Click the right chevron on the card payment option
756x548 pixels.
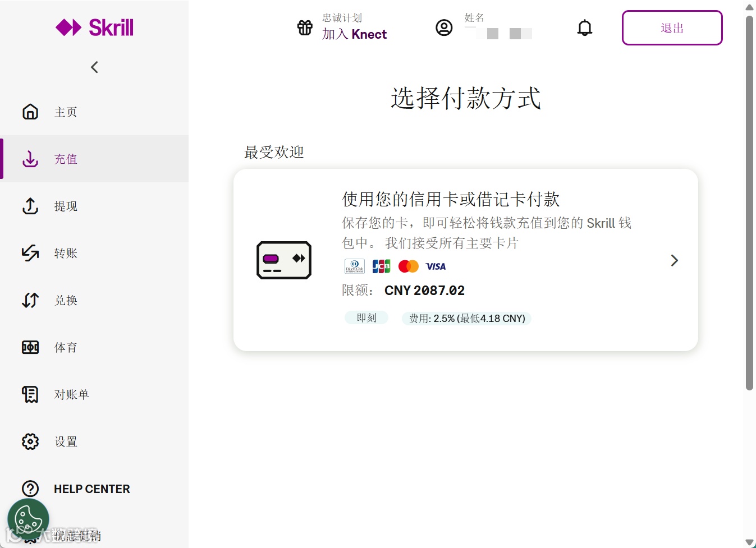(x=675, y=260)
